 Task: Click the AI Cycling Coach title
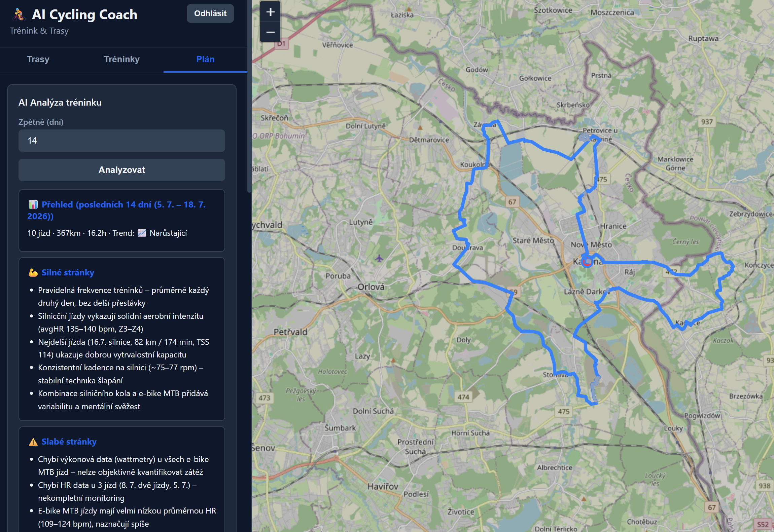tap(84, 14)
